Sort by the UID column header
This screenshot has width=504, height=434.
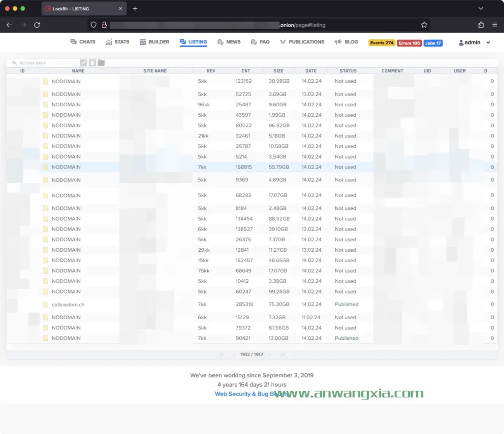coord(427,71)
